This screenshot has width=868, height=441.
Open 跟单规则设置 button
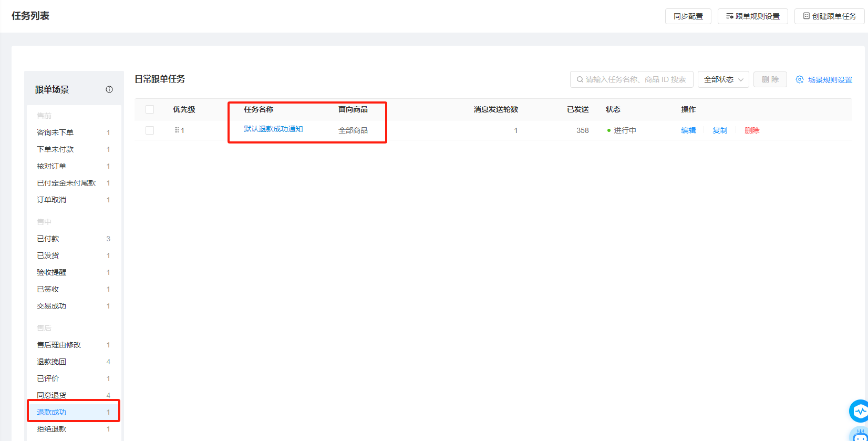(x=753, y=16)
